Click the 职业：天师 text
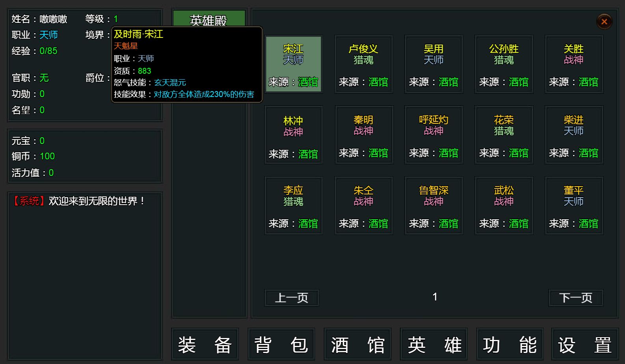Viewport: 625px width, 364px height. point(35,35)
